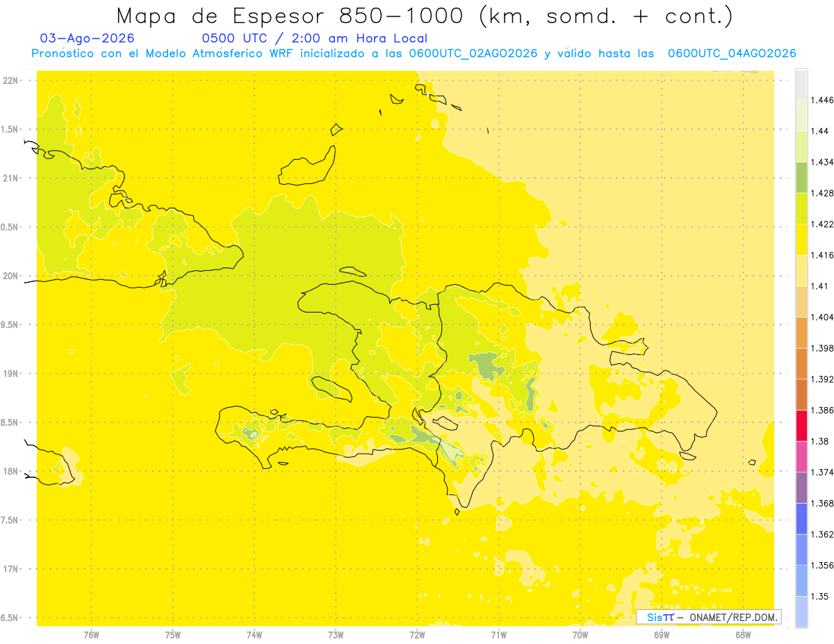This screenshot has height=644, width=834.
Task: Click the longitude label '71W'
Action: click(498, 635)
